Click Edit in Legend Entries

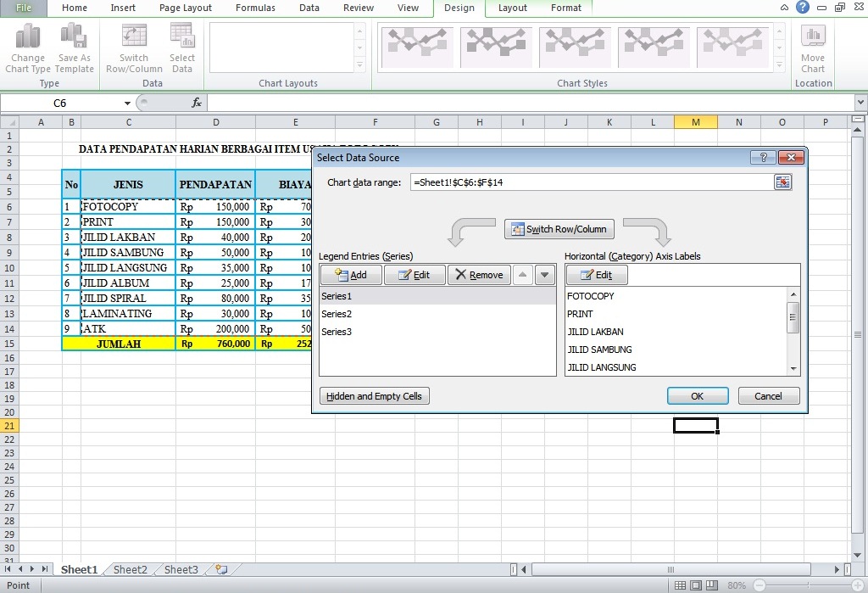[414, 275]
